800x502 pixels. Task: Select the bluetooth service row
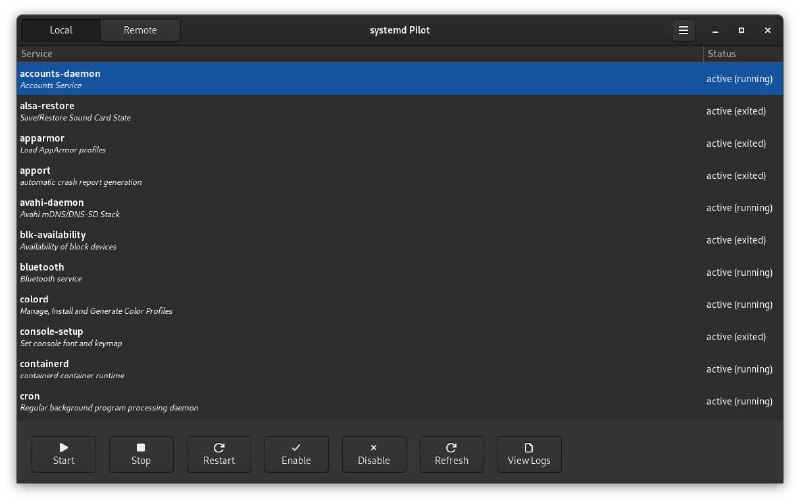(400, 272)
